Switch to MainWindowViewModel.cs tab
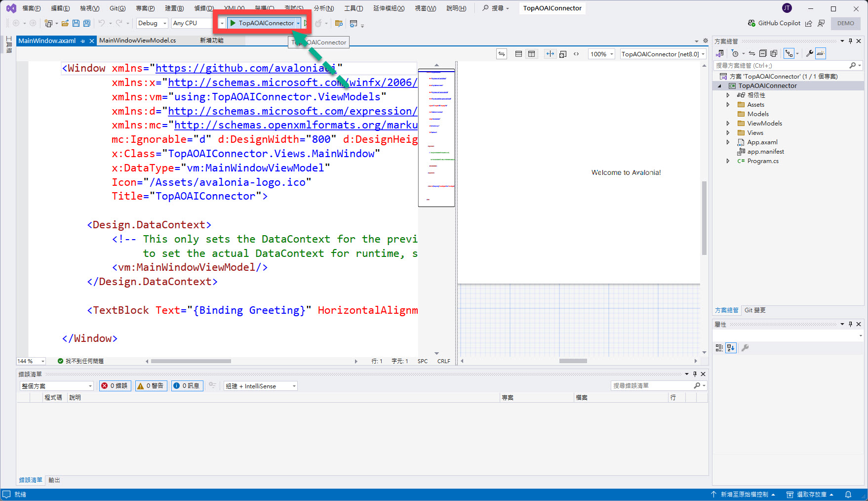The image size is (868, 501). (138, 41)
